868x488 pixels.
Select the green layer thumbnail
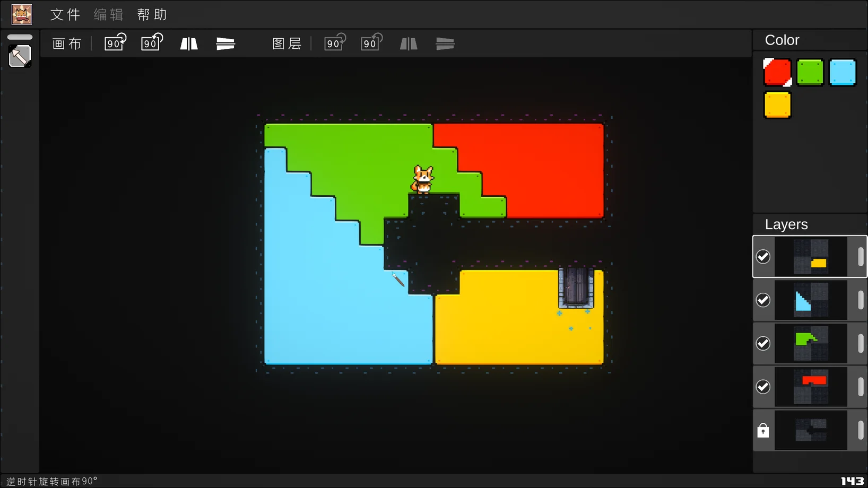(811, 343)
